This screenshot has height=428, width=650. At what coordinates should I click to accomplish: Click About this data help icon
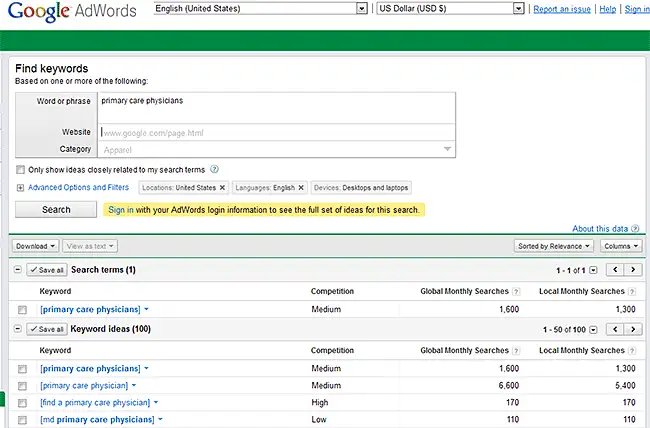point(635,229)
